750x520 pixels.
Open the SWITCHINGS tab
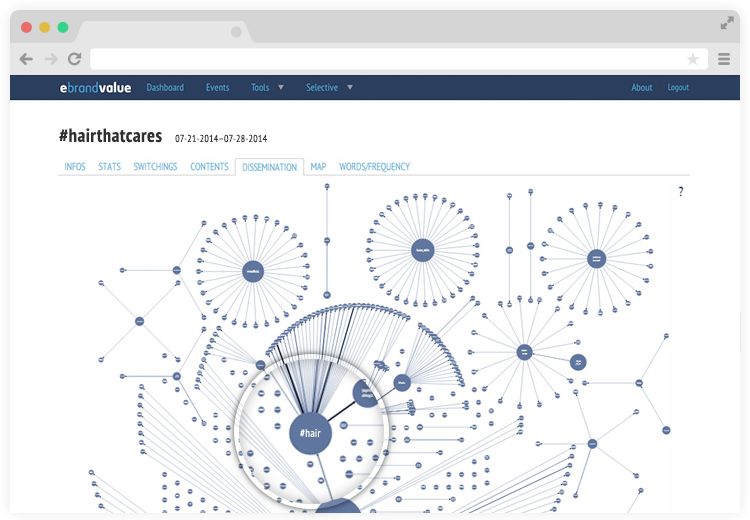[155, 166]
